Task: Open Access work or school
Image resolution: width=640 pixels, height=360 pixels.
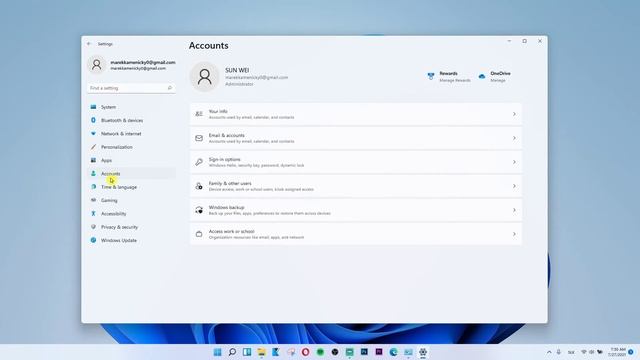Action: point(356,234)
